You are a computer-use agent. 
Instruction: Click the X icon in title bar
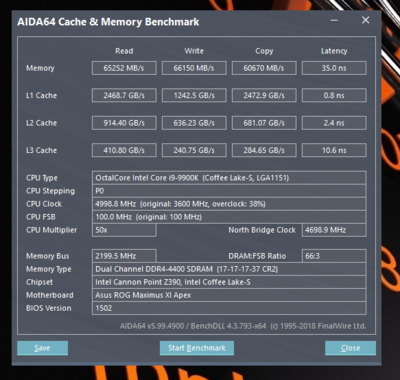click(x=365, y=20)
